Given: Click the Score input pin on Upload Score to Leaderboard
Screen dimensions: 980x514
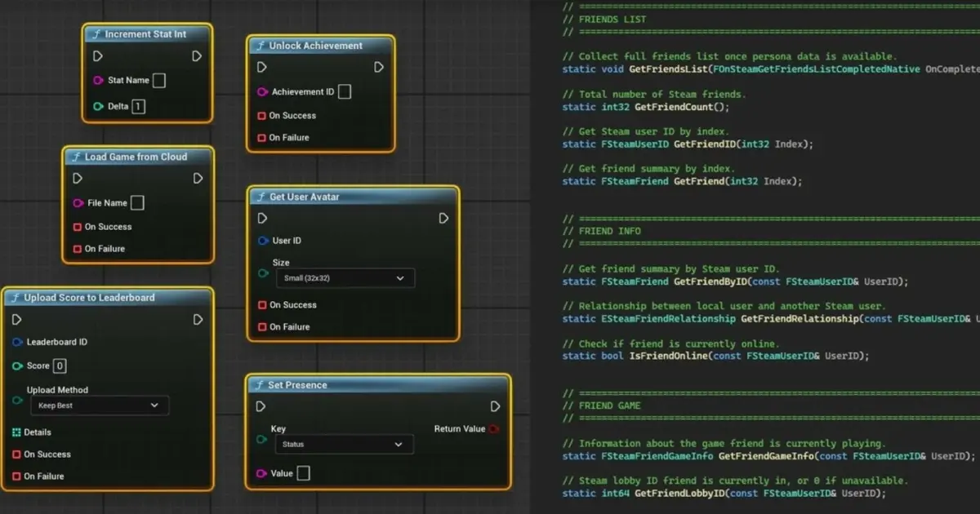Looking at the screenshot, I should [16, 366].
